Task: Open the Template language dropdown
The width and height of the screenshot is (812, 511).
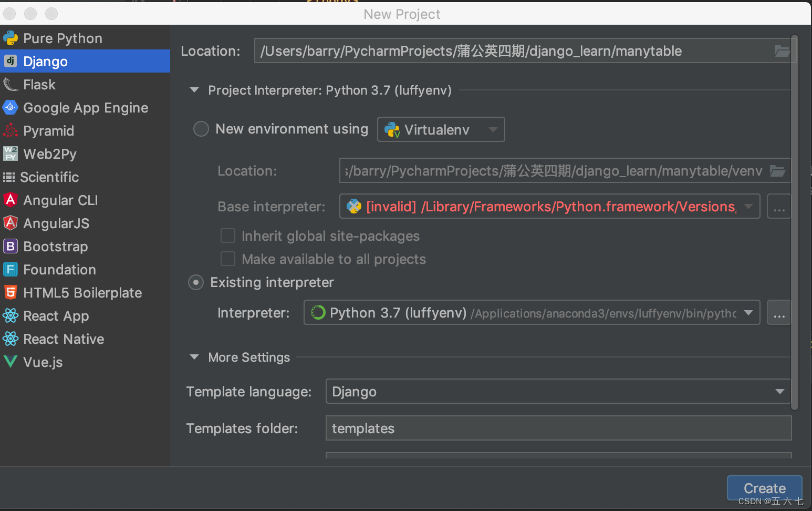Action: [558, 391]
